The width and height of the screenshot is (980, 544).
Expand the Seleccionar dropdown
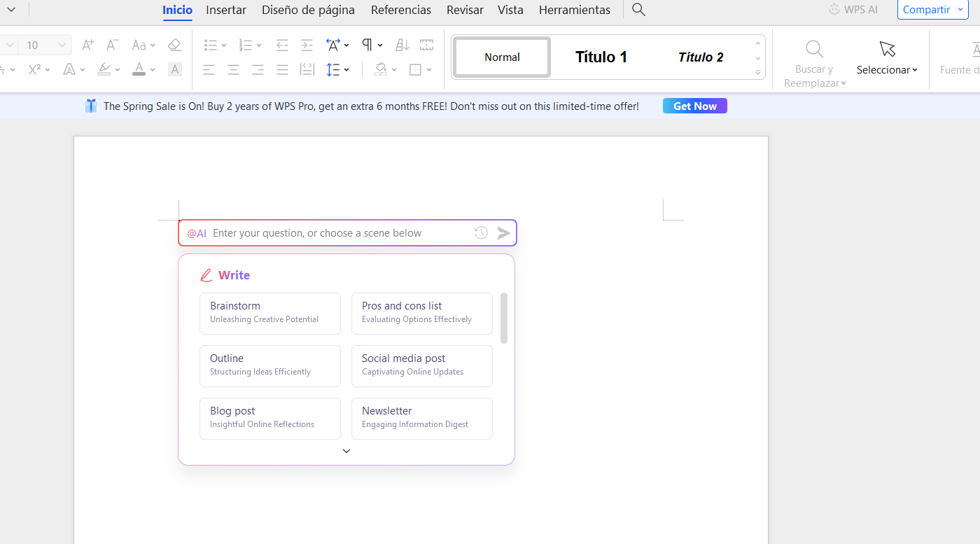(x=887, y=70)
